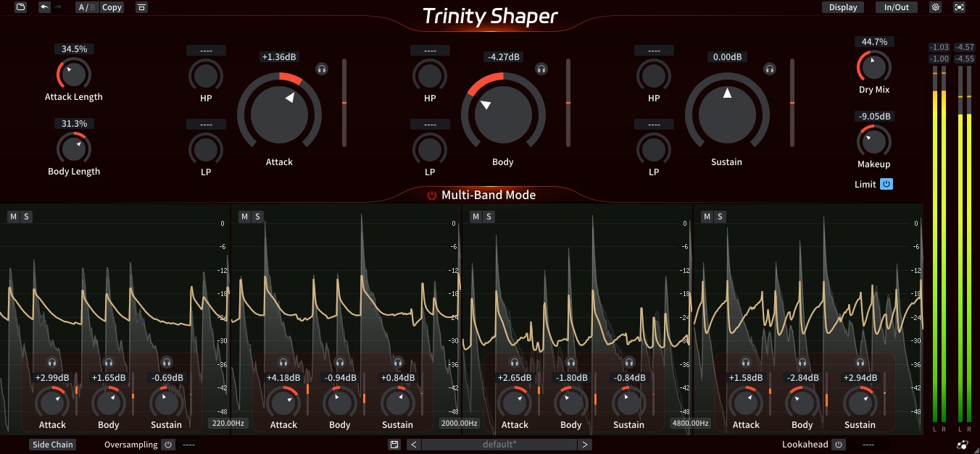
Task: Open the preset folder icon
Action: point(20,7)
